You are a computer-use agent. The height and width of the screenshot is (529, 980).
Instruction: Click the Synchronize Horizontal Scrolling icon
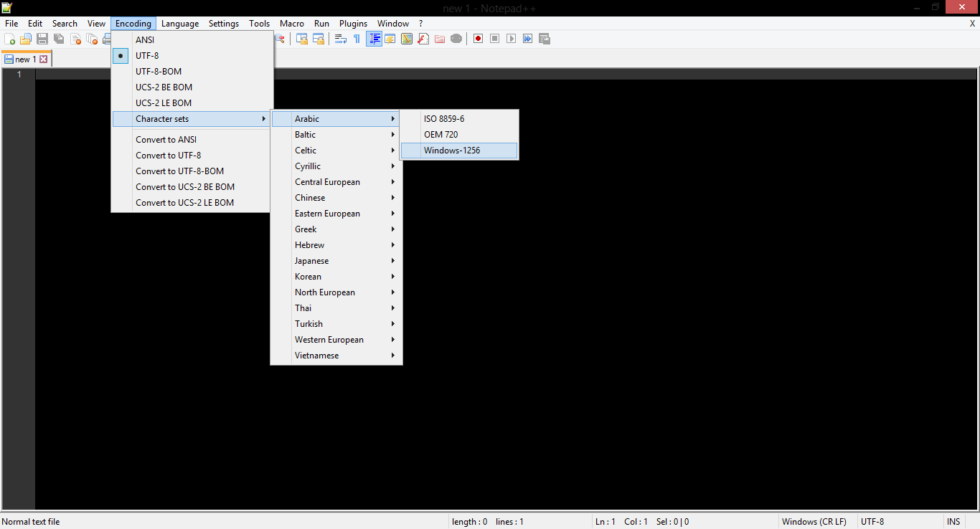pos(319,39)
